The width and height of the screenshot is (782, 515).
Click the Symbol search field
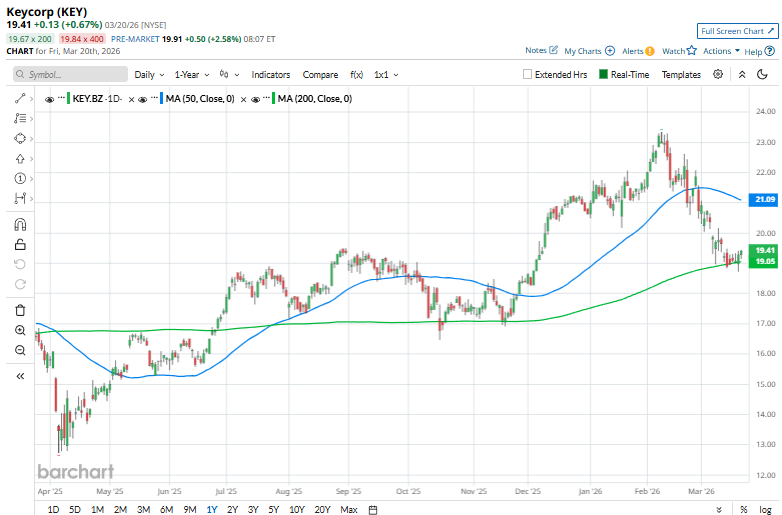[72, 74]
